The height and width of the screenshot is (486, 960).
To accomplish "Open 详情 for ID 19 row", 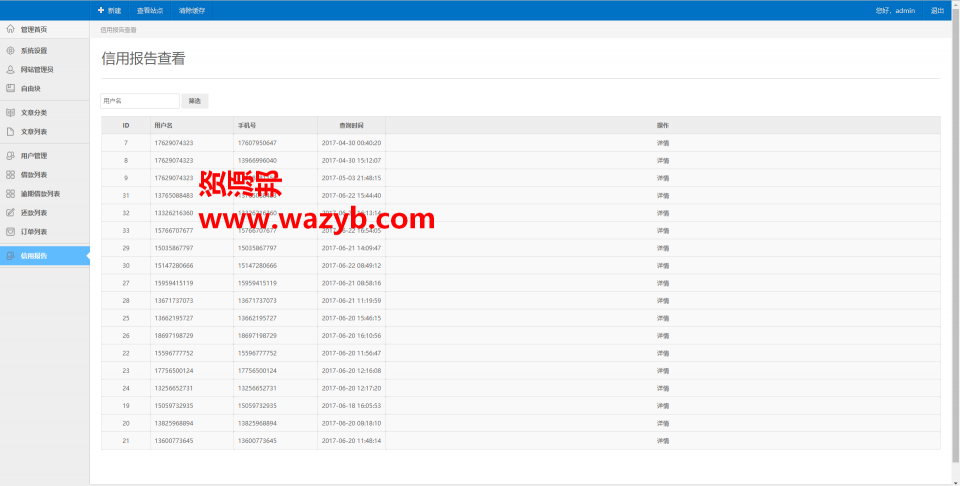I will coord(662,405).
